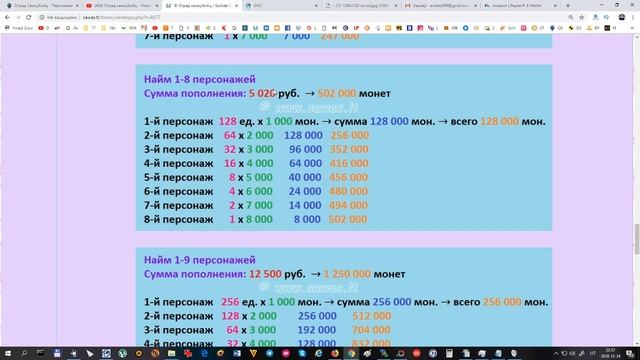Close the YouTube tab
Screen dimensions: 640x360
pyautogui.click(x=157, y=6)
